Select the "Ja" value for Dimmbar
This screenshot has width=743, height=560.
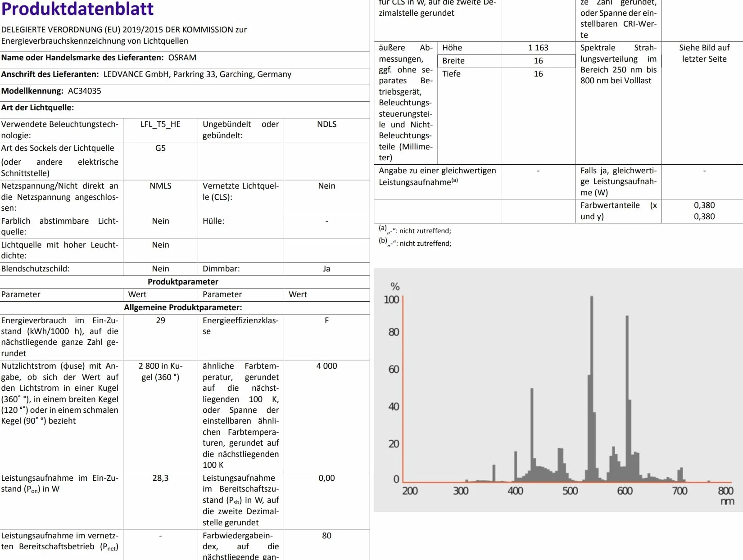coord(326,269)
